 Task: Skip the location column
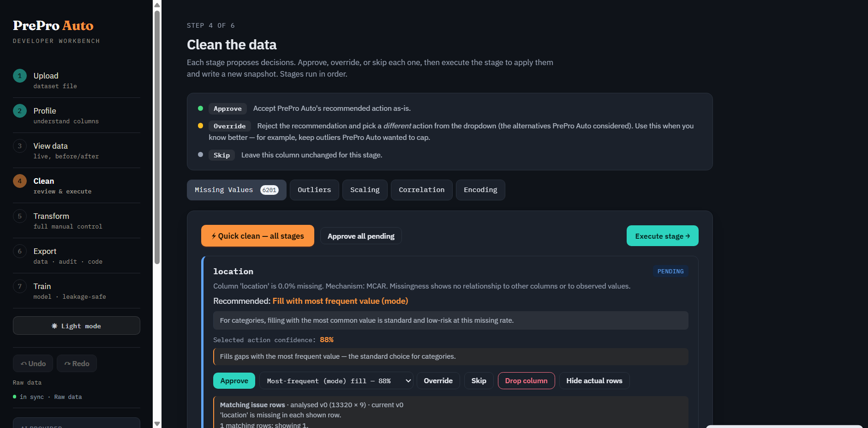click(479, 381)
